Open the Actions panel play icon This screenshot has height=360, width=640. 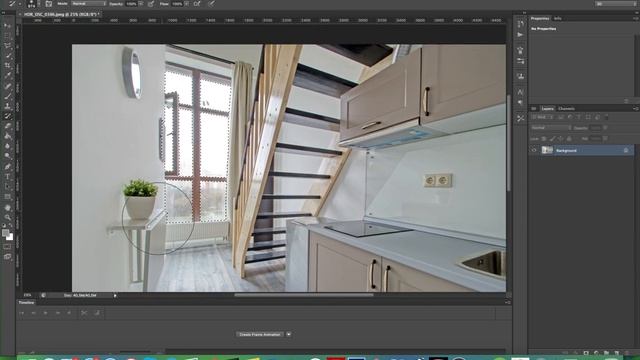coord(520,35)
